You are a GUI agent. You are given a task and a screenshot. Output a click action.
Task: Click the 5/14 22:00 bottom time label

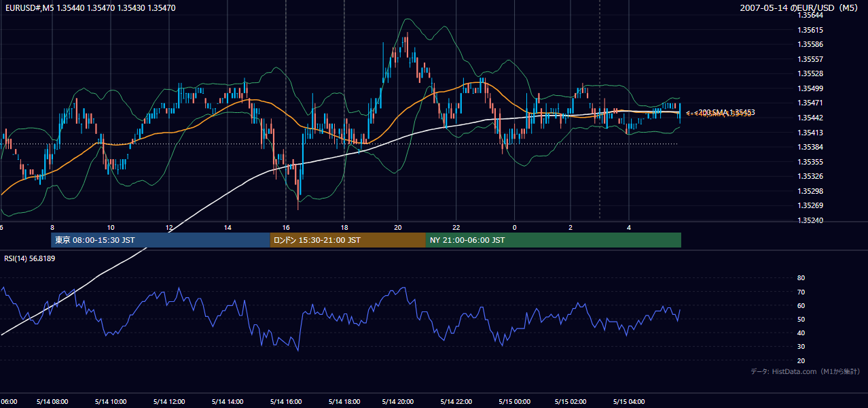click(x=456, y=402)
